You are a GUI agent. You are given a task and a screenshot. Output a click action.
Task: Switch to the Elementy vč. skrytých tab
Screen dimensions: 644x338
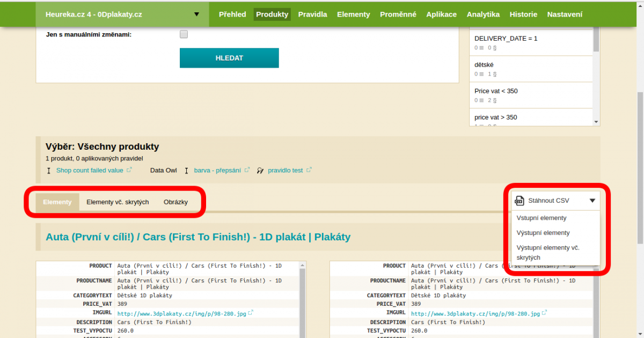[118, 202]
